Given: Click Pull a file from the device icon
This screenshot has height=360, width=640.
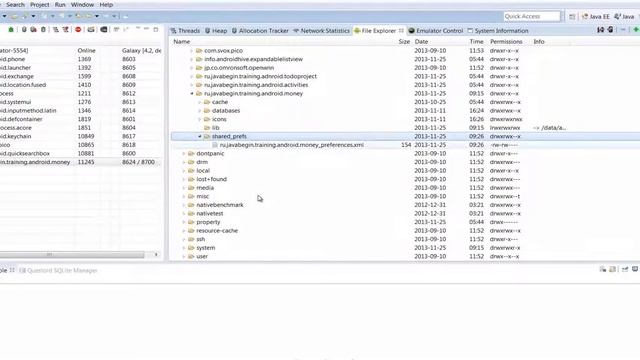Looking at the screenshot, I should click(600, 30).
